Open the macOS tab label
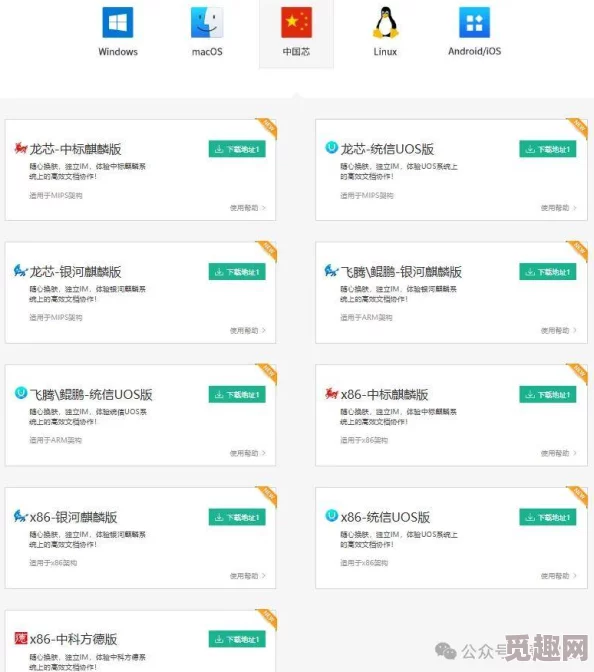594x672 pixels. (x=207, y=52)
